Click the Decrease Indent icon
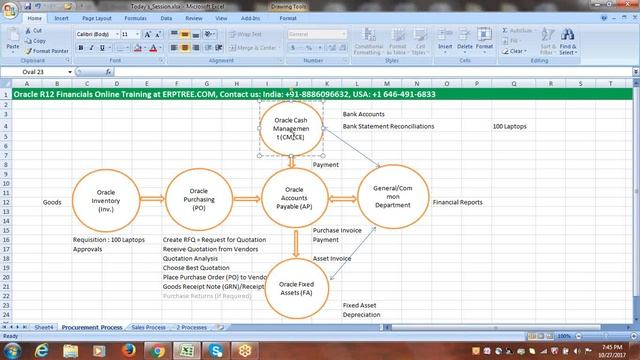 point(208,48)
